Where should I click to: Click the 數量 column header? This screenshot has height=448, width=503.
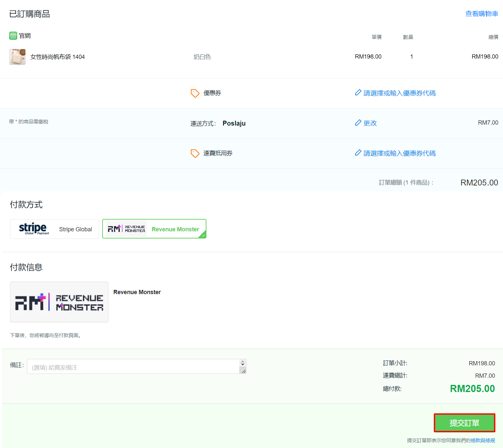coord(408,37)
